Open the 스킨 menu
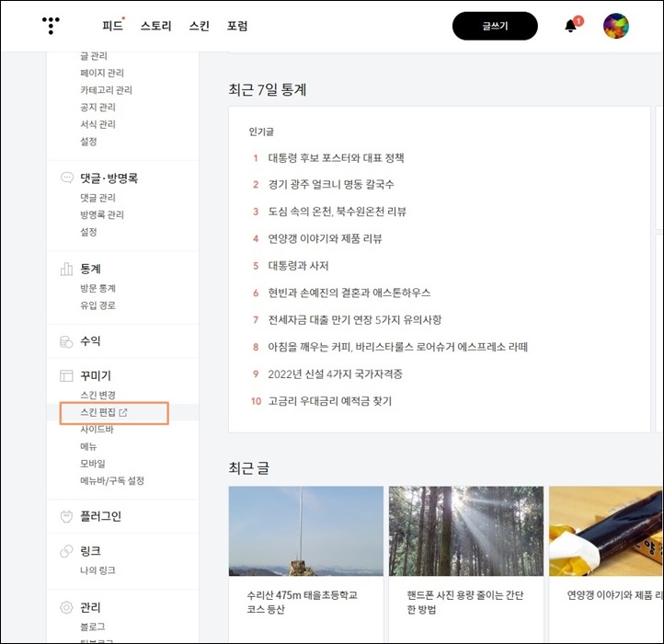Image resolution: width=664 pixels, height=644 pixels. point(199,26)
